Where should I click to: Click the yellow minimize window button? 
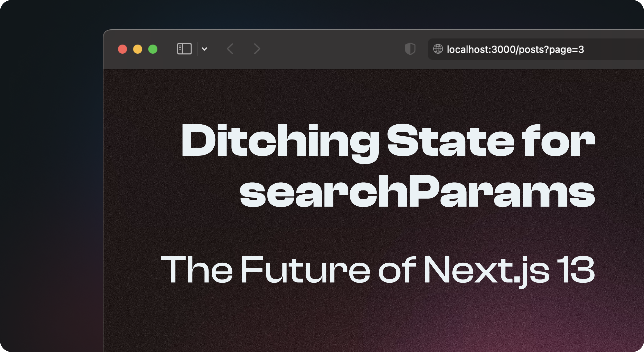tap(138, 49)
